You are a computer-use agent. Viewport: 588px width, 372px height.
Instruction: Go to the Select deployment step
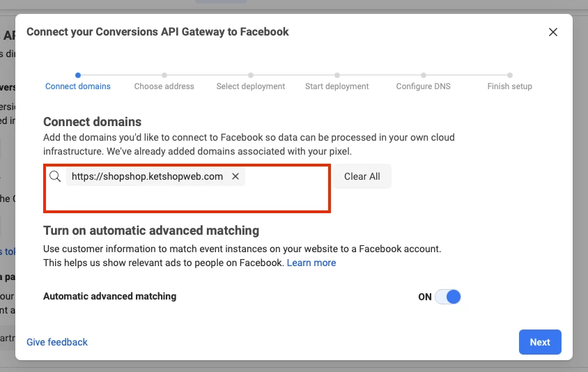(251, 86)
